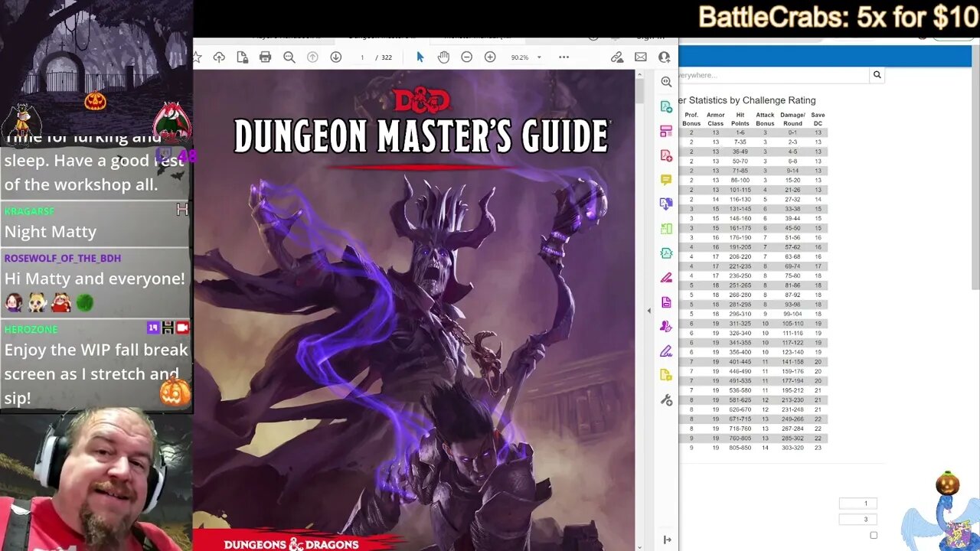
Task: Click the protect file lock icon
Action: pos(242,57)
